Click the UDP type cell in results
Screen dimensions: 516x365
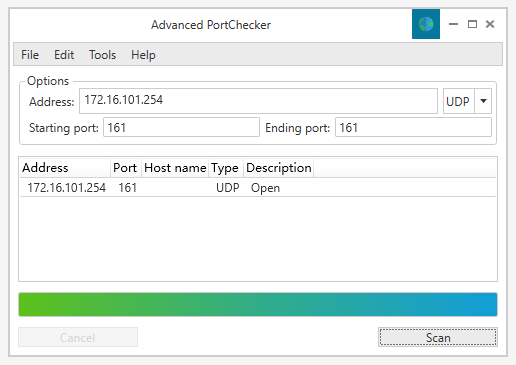[228, 188]
